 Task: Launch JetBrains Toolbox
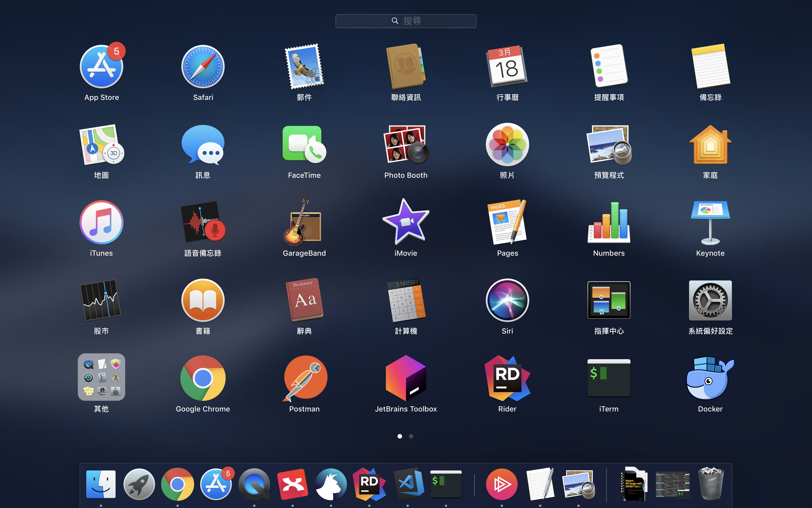(x=406, y=378)
